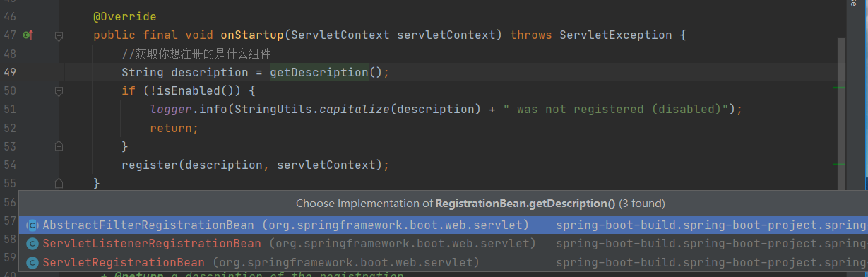
Task: Click the class icon beside ServletRegistrationBean
Action: tap(32, 262)
